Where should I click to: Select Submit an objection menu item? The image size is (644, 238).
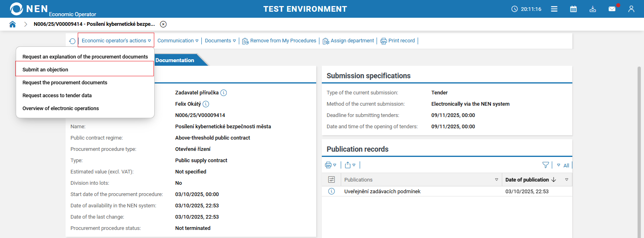click(45, 69)
